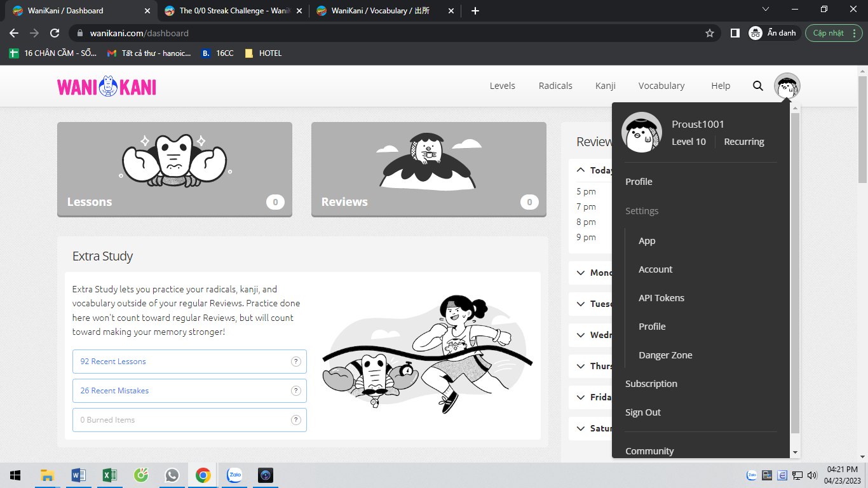Click the network icon in system tray
Screen dimensions: 868x488
[797, 475]
